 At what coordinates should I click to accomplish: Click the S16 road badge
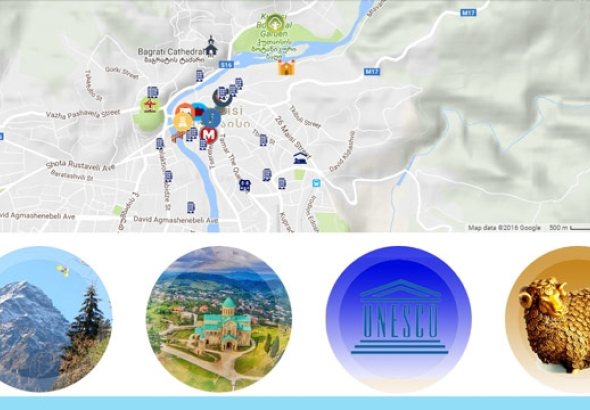coord(226,65)
